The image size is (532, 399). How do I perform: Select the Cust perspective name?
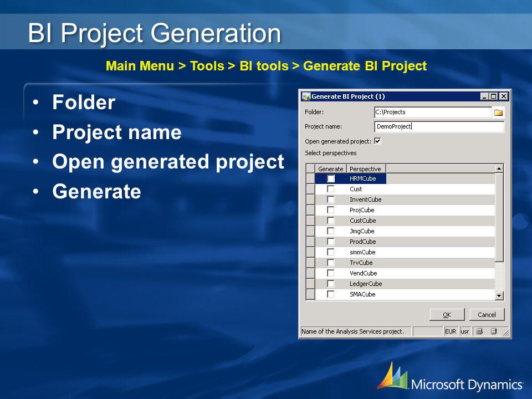[x=356, y=189]
